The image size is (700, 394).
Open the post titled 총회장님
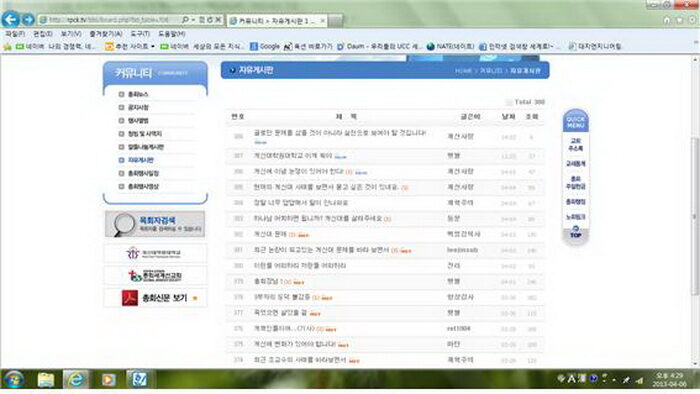266,282
